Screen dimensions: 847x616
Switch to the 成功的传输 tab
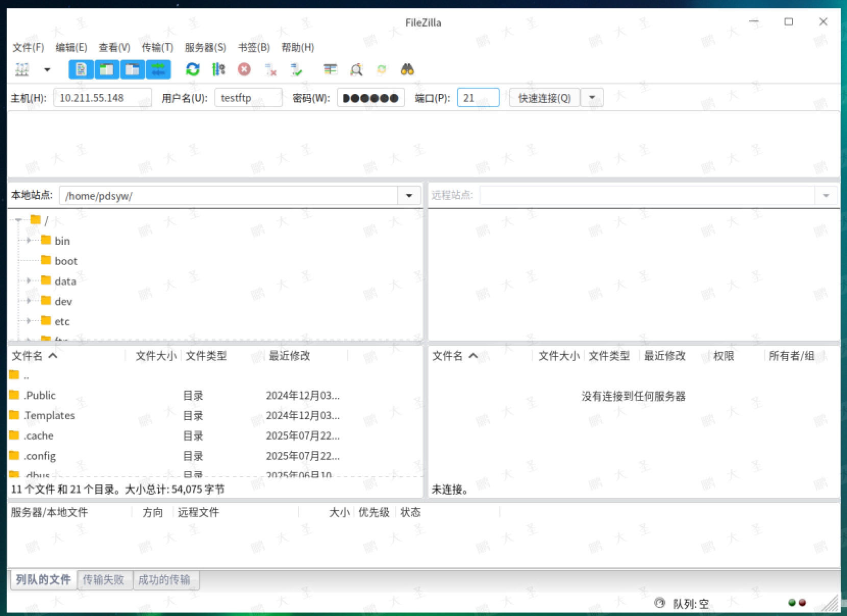[x=166, y=580]
